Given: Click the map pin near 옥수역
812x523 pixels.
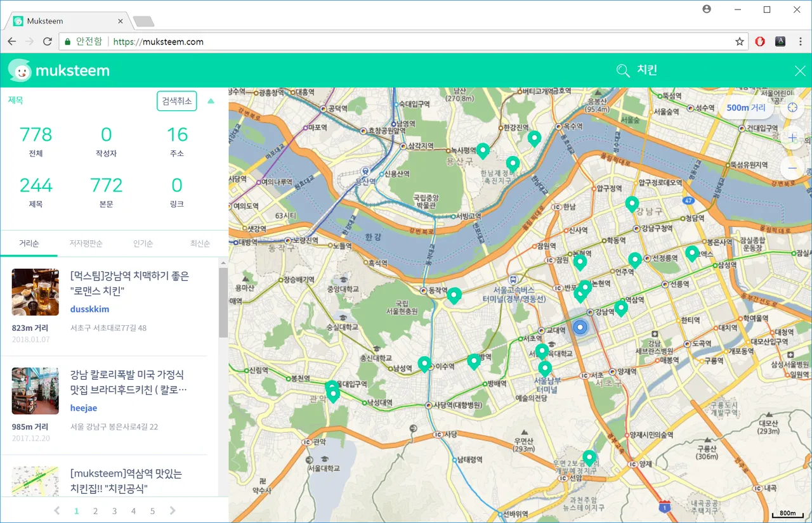Looking at the screenshot, I should pyautogui.click(x=534, y=139).
